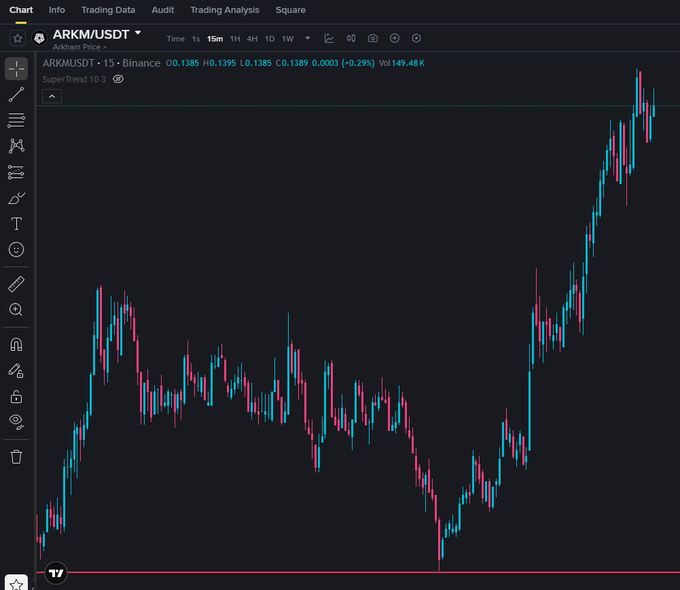
Task: Change the candlestick chart style
Action: point(351,38)
